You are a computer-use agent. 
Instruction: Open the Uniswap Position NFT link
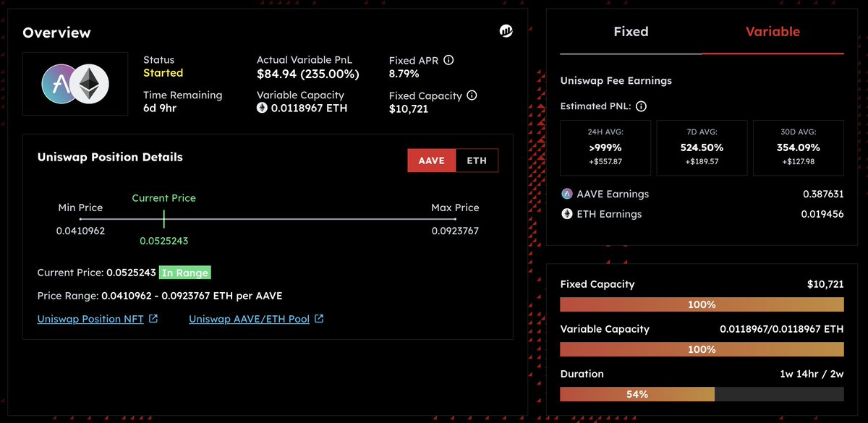[x=91, y=318]
